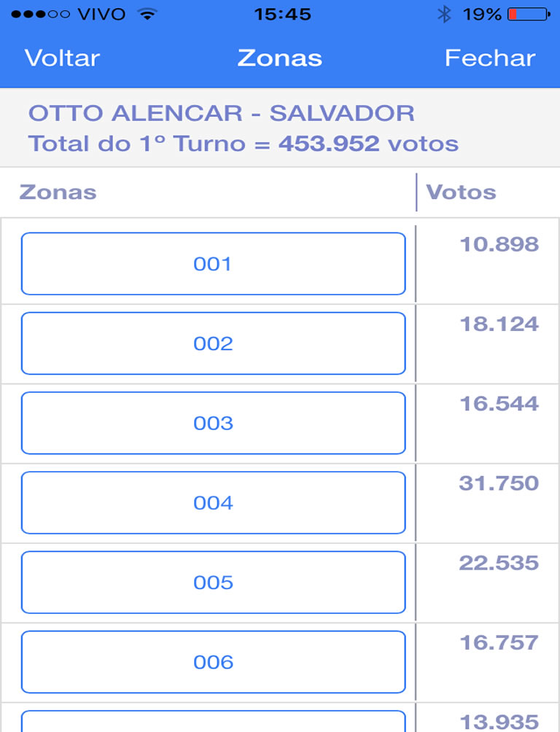Screen dimensions: 560x732
Task: Tap the Zonas column header
Action: 58,192
